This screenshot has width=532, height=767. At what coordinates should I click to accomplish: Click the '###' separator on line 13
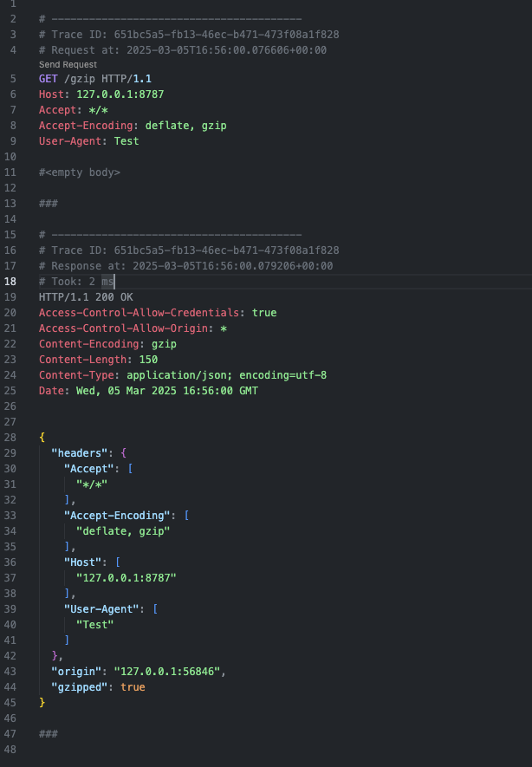[x=49, y=204]
